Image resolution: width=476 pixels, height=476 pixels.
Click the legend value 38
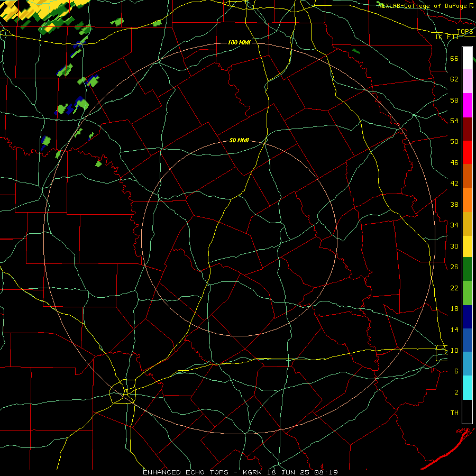tap(454, 204)
